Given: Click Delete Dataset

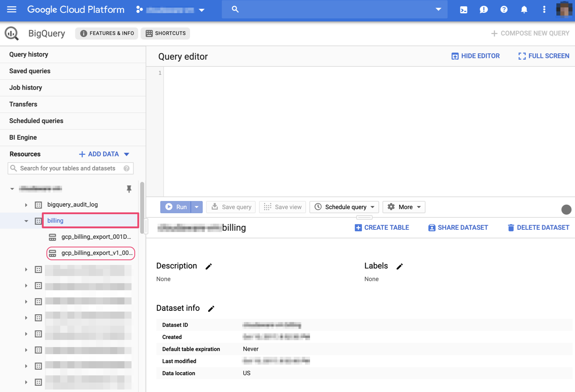Looking at the screenshot, I should coord(538,228).
